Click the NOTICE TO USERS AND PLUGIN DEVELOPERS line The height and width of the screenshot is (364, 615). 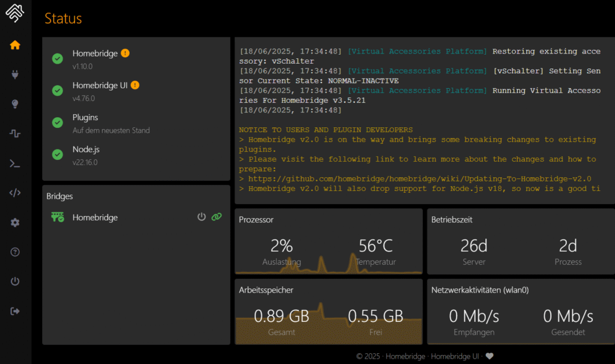[326, 130]
